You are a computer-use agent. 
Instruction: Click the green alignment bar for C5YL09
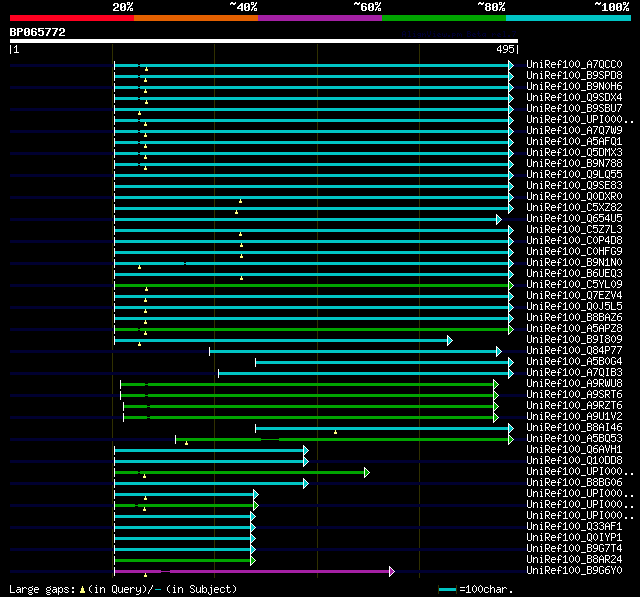tap(312, 286)
